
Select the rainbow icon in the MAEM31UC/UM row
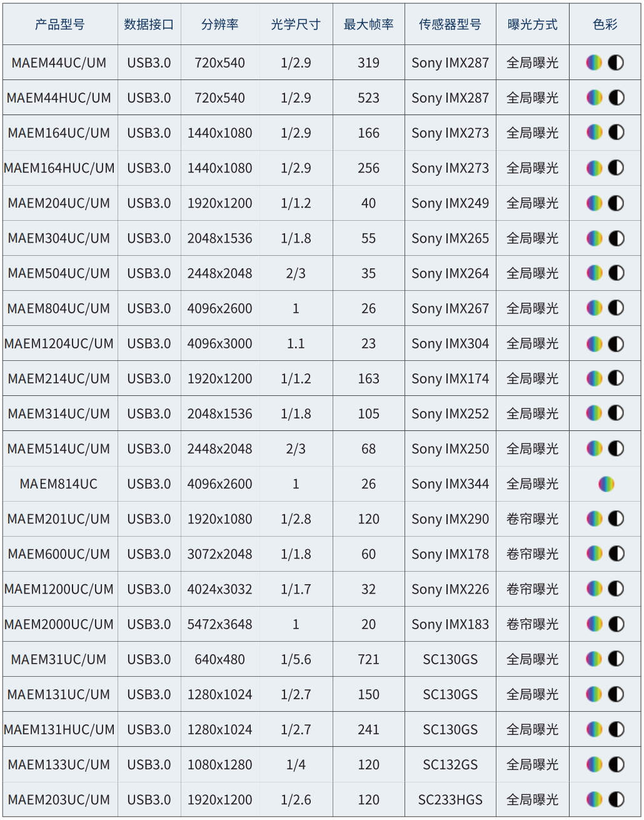pyautogui.click(x=594, y=659)
